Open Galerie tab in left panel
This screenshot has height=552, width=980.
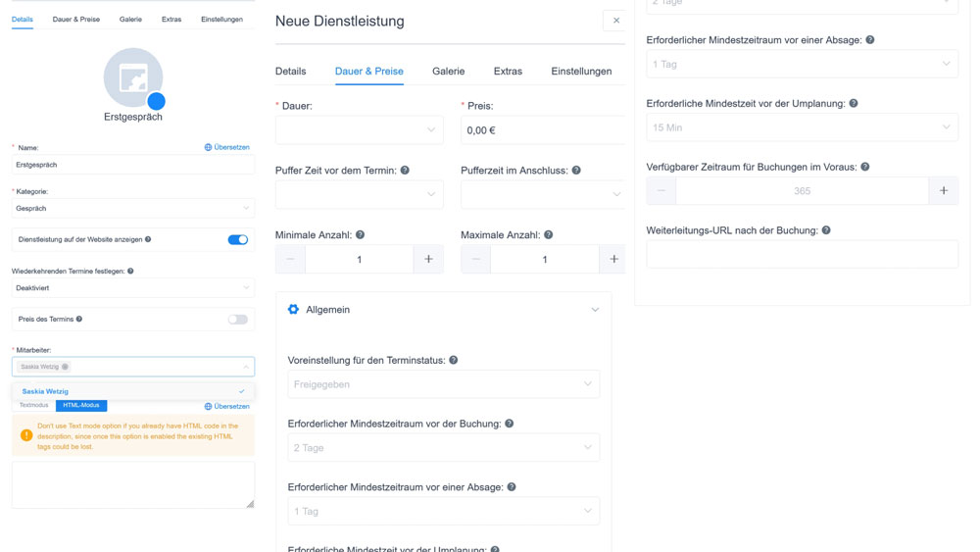point(130,20)
